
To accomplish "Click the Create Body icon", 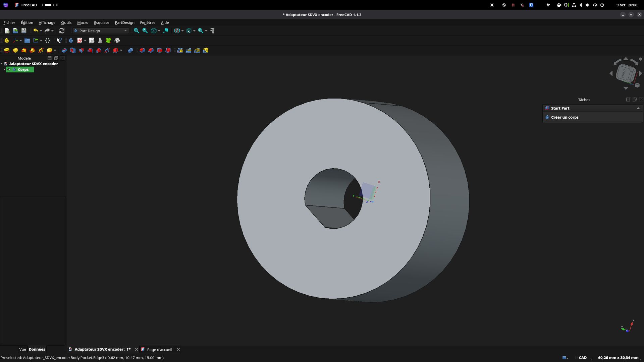I will pos(71,40).
